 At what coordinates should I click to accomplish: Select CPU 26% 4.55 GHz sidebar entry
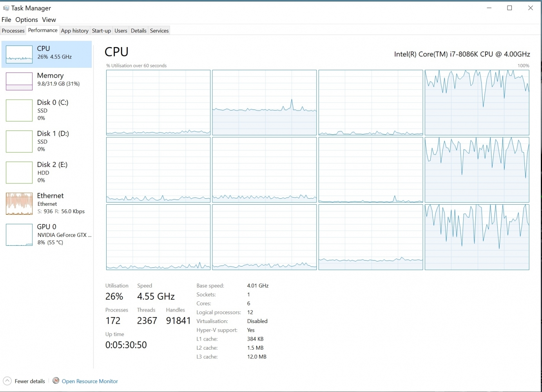[x=47, y=54]
